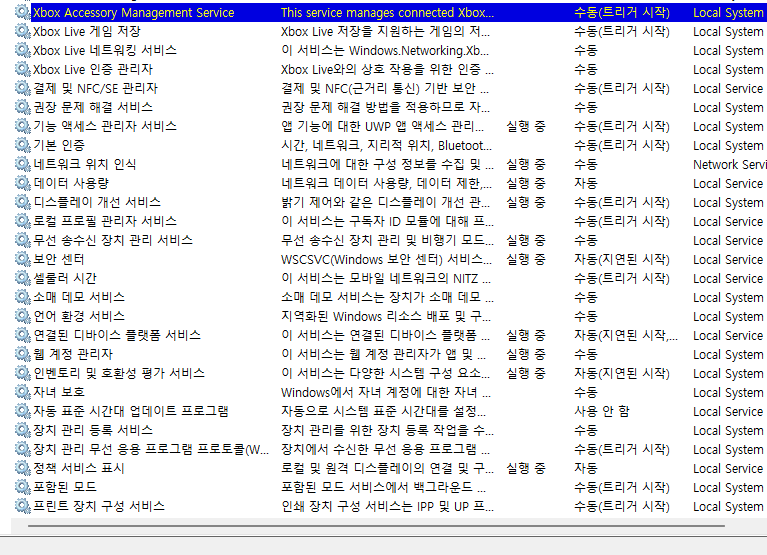Click gear icon of 보안 센터
767x555 pixels.
pos(23,259)
